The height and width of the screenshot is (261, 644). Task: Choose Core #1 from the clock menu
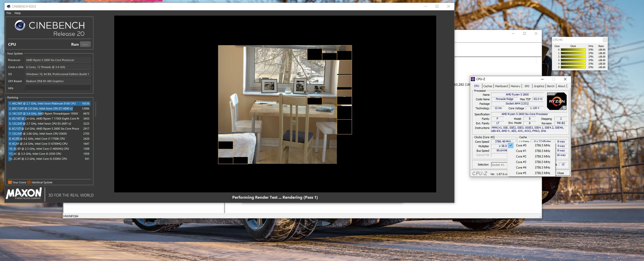531,151
